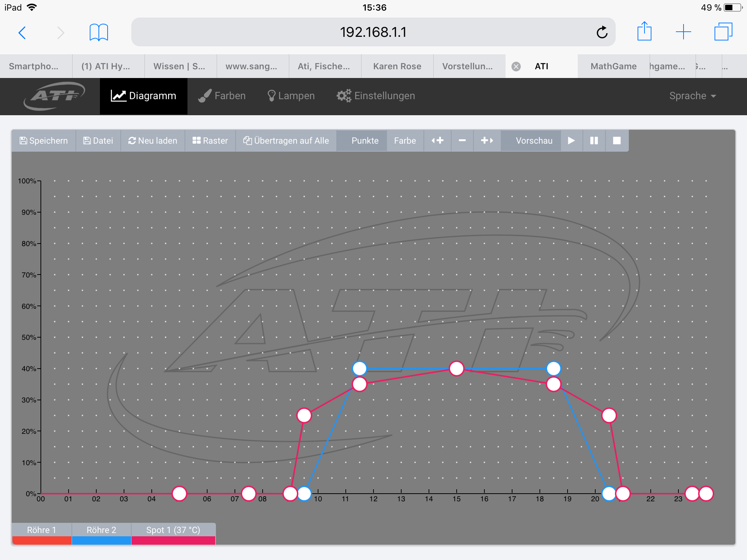The image size is (747, 560).
Task: Open the Datei file menu
Action: point(98,141)
